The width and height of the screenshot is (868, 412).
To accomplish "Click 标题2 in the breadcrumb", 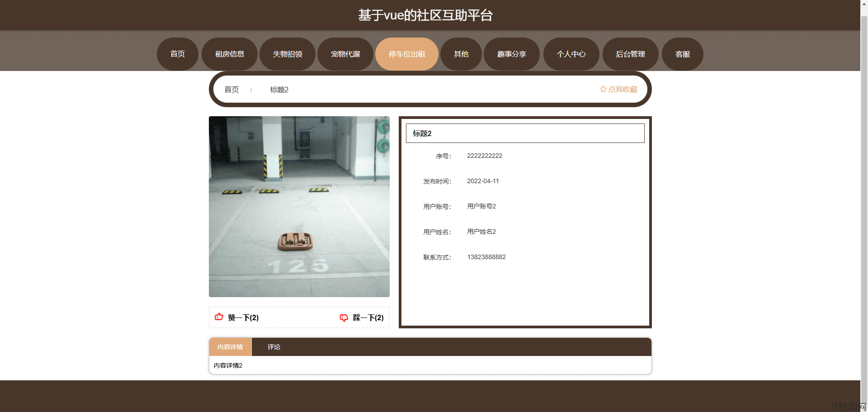I will point(279,90).
